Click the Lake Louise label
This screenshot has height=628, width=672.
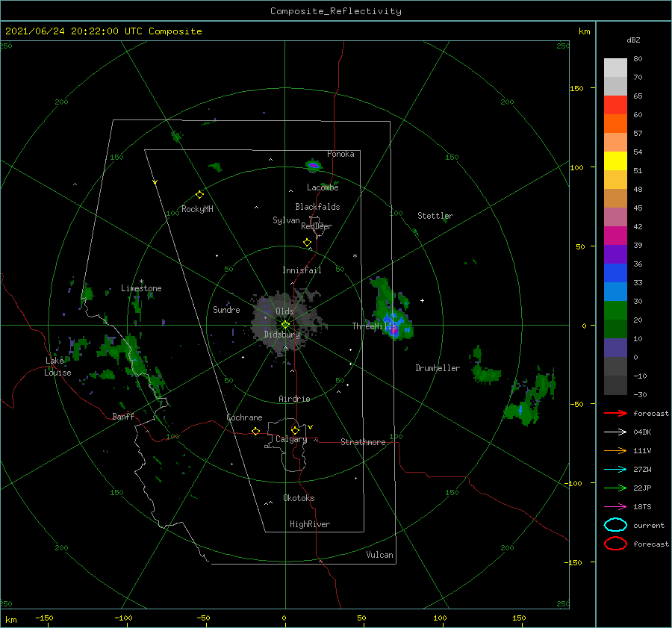[x=57, y=367]
